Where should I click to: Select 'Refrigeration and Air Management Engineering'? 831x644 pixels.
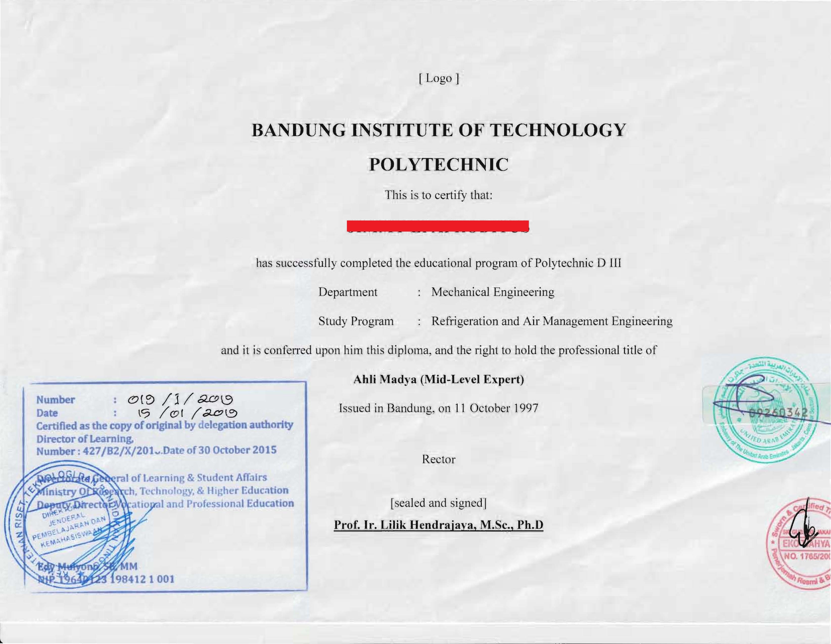[552, 321]
